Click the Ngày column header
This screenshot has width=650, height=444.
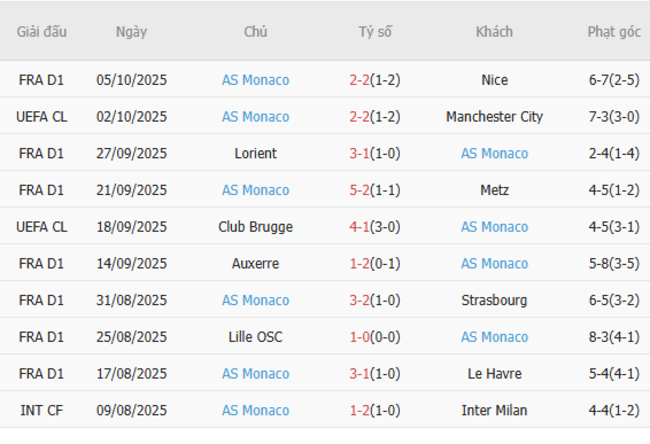(x=131, y=32)
